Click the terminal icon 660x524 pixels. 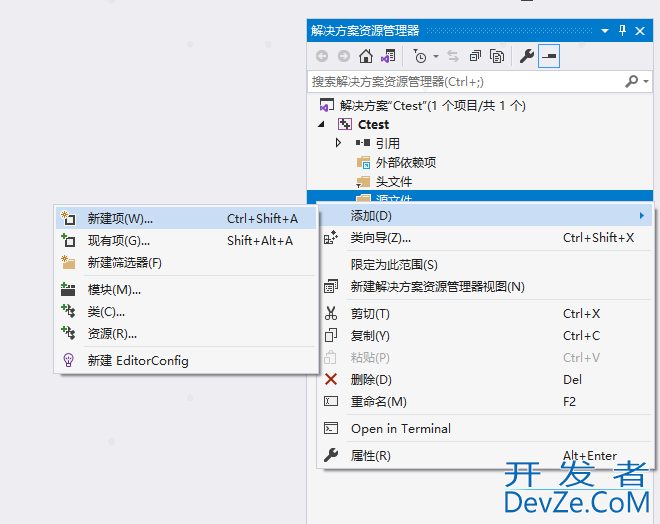[x=331, y=428]
